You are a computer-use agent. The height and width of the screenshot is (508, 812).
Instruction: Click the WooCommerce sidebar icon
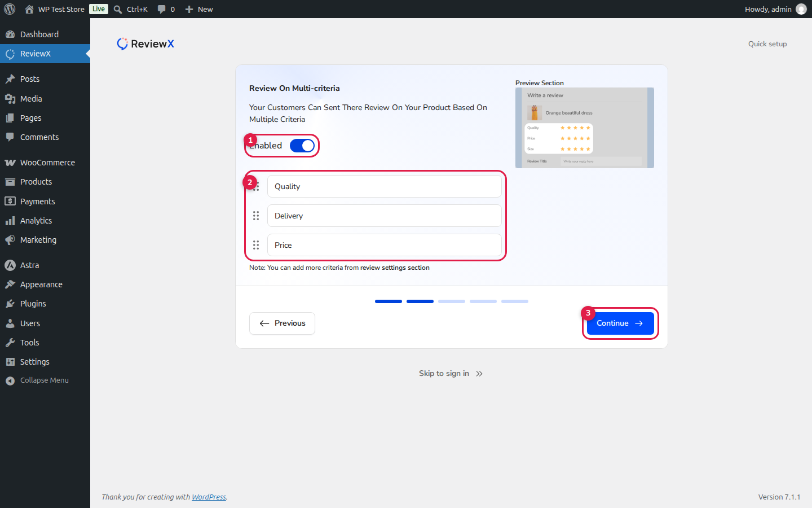tap(10, 163)
